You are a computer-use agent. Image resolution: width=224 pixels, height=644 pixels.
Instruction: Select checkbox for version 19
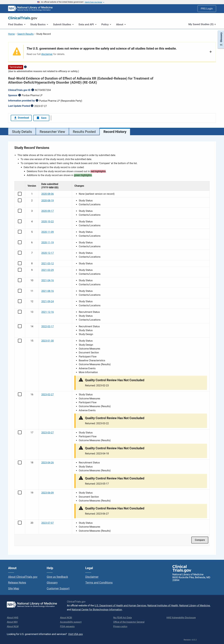20,492
